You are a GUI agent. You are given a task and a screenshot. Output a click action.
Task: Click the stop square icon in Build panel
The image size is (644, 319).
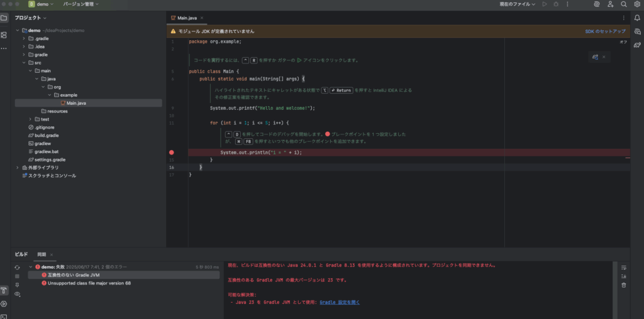click(x=17, y=276)
